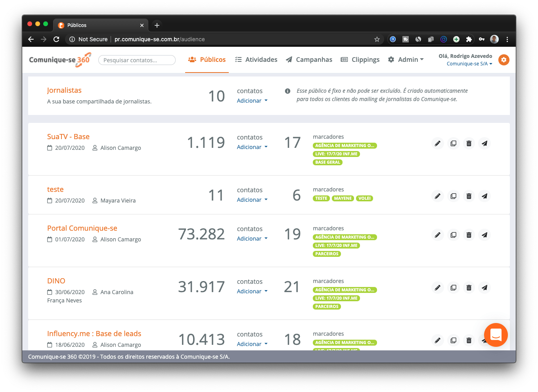Click the VOLEI tag
Image resolution: width=538 pixels, height=392 pixels.
(x=364, y=198)
